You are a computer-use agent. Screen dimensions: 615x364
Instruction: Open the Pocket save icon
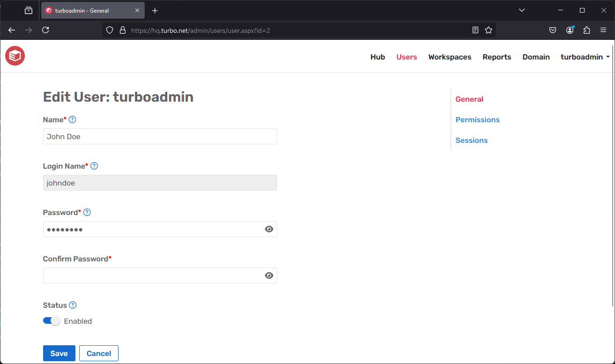tap(553, 30)
